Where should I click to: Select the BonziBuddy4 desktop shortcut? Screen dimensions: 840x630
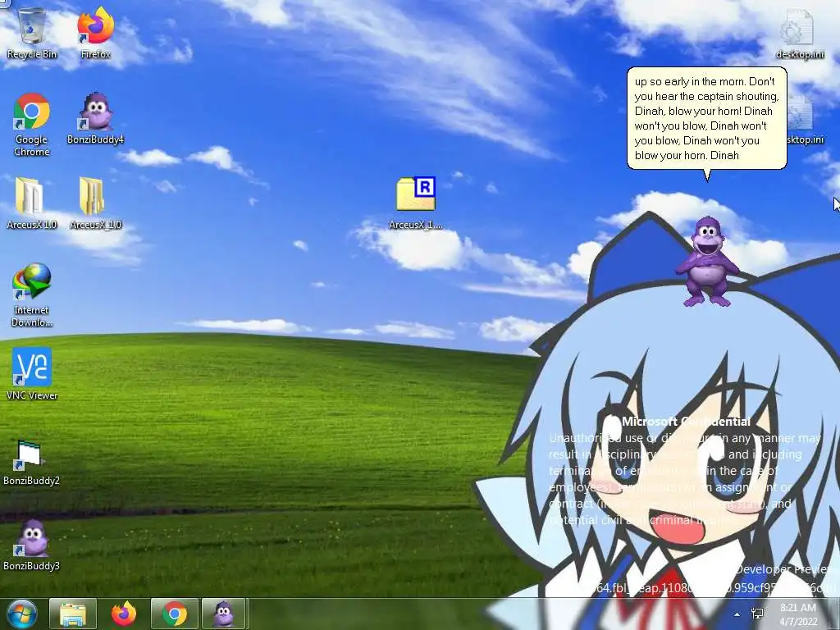(95, 118)
